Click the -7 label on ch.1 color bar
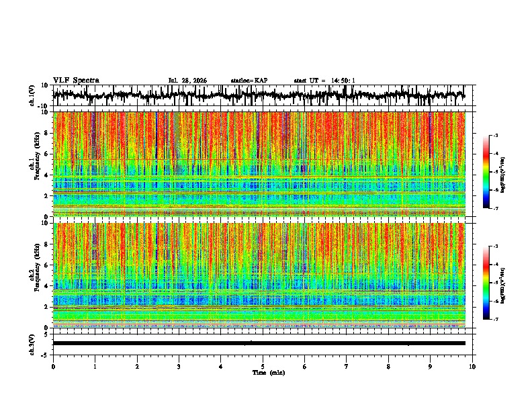This screenshot has height=411, width=532. pyautogui.click(x=495, y=208)
